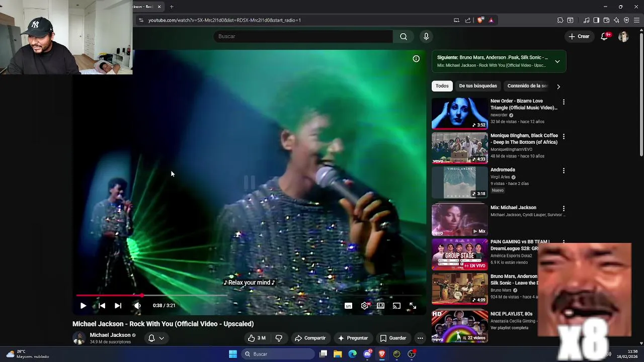
Task: Open site settings icon in address bar
Action: [x=141, y=20]
